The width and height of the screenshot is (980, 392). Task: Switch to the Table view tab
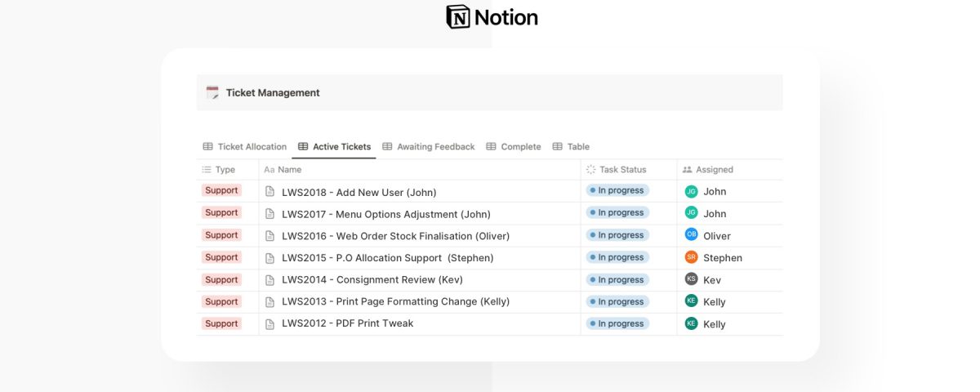pyautogui.click(x=571, y=147)
